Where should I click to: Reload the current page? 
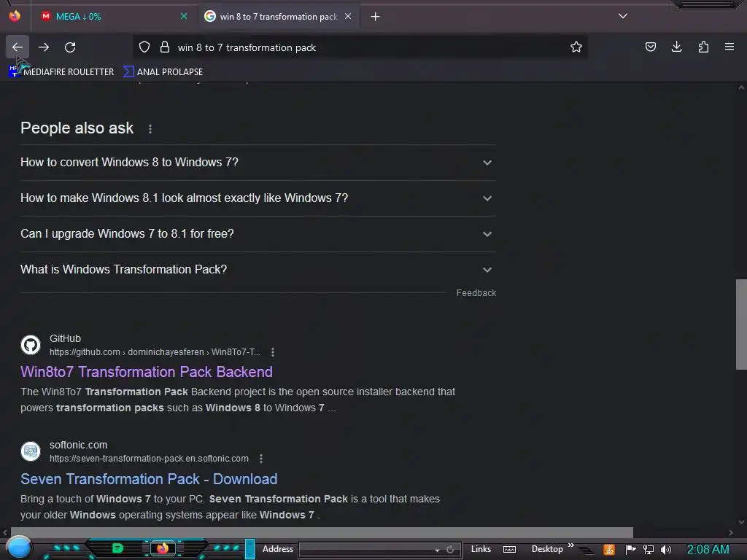click(70, 47)
